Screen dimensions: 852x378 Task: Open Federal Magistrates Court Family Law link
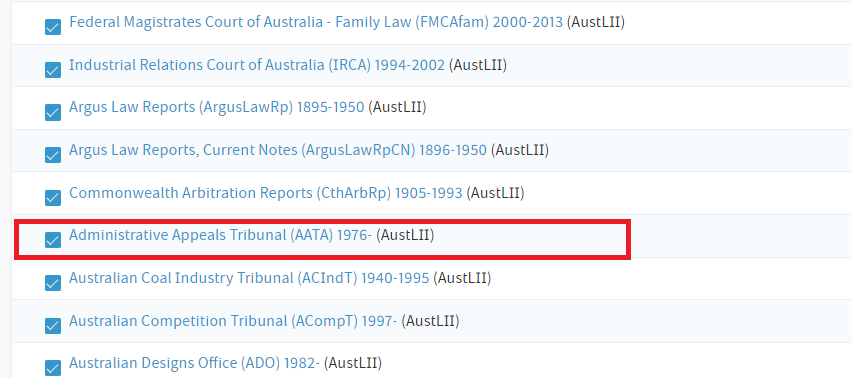click(316, 22)
